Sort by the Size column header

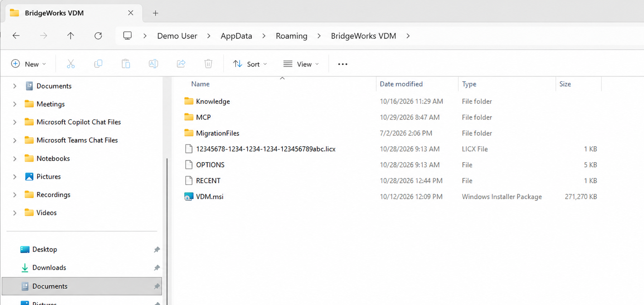(565, 84)
